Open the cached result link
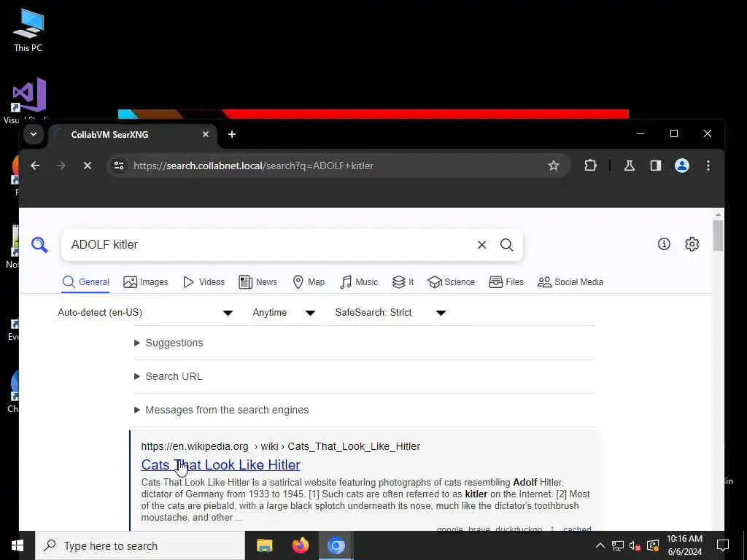 click(577, 529)
